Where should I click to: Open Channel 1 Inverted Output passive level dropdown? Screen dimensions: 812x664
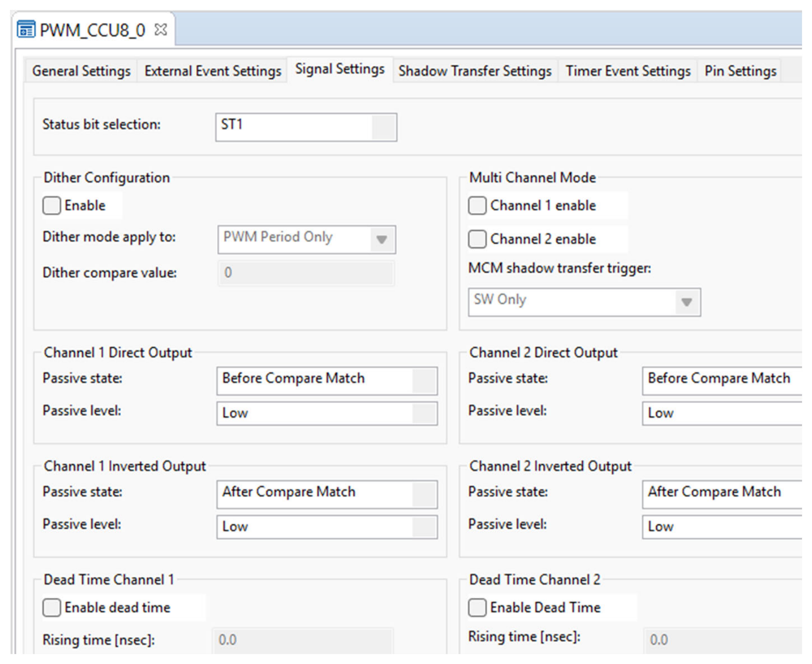pos(327,527)
